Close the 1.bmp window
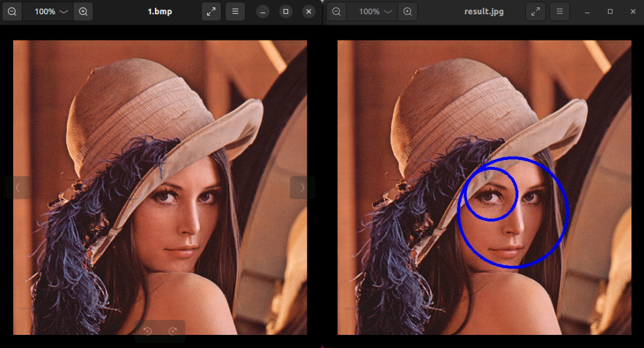This screenshot has height=348, width=644. point(309,11)
